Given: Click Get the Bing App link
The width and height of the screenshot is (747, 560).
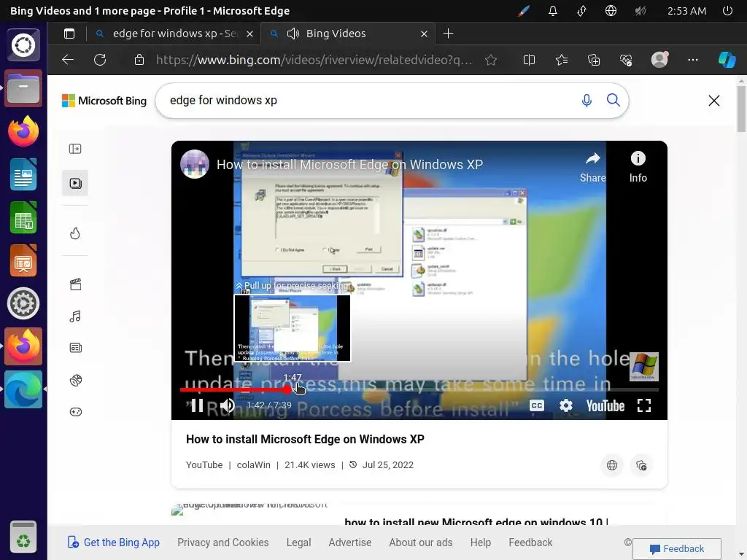Looking at the screenshot, I should point(113,542).
